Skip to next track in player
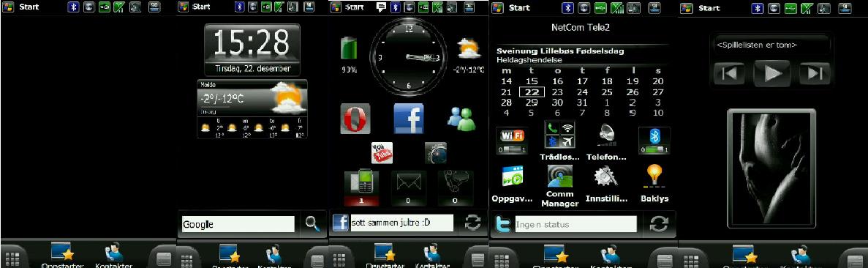The height and width of the screenshot is (268, 868). point(815,73)
